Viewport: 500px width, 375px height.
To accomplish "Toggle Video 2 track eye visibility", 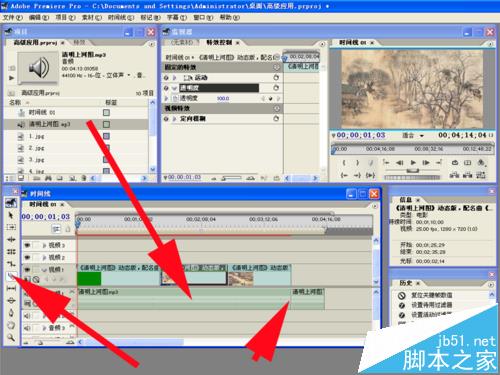I will click(27, 257).
